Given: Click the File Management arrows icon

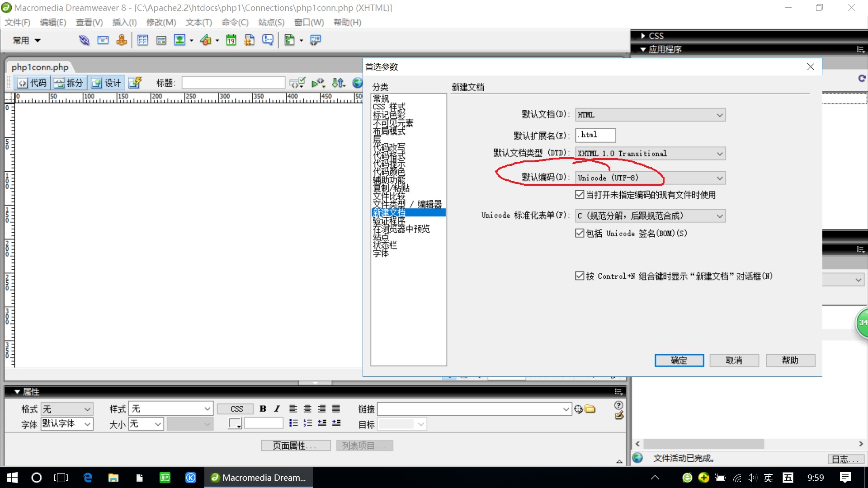Looking at the screenshot, I should pyautogui.click(x=338, y=83).
